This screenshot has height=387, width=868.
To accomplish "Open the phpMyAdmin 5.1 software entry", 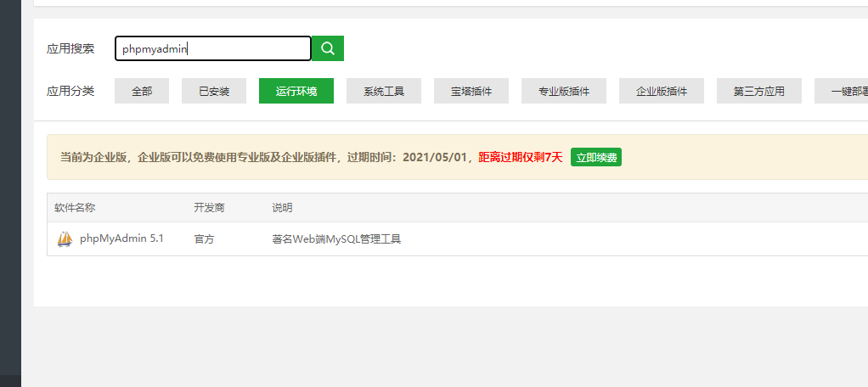I will tap(121, 238).
